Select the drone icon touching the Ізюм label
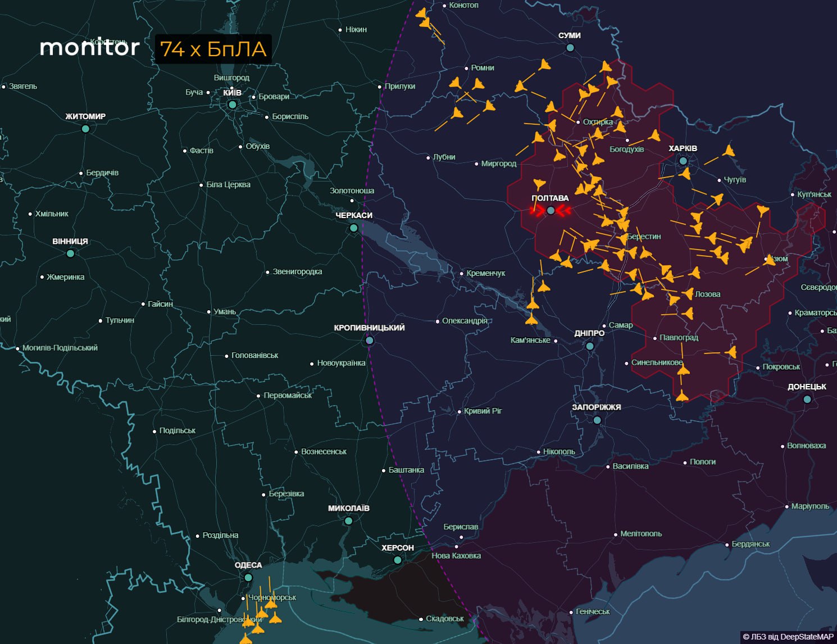The image size is (837, 644). click(x=769, y=260)
